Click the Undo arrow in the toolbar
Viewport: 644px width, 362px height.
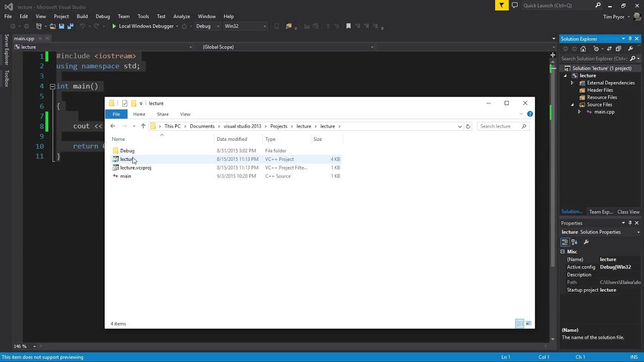click(x=83, y=26)
